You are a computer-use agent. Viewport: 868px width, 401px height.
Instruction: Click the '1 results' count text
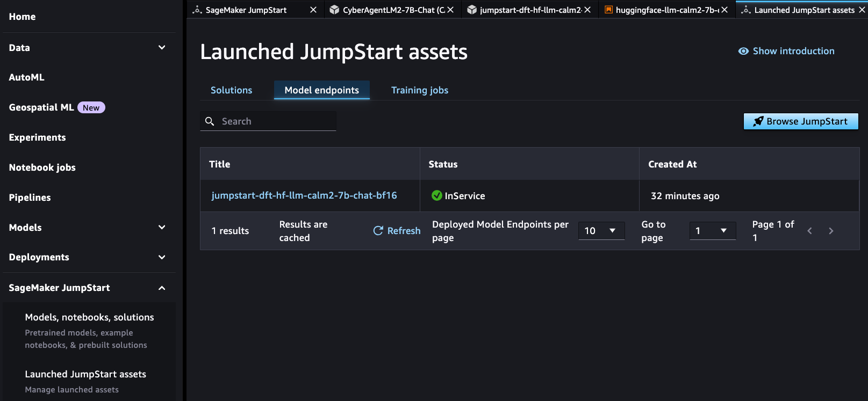coord(230,231)
